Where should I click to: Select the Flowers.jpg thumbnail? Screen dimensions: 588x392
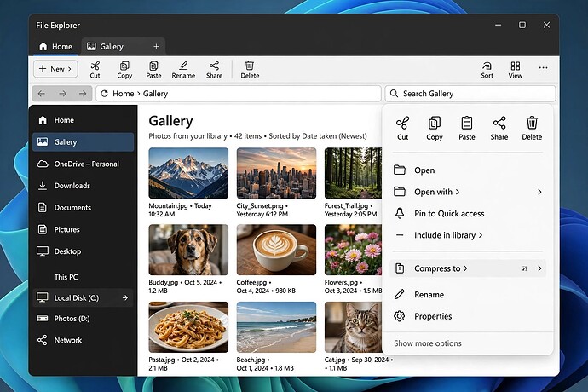click(x=354, y=250)
